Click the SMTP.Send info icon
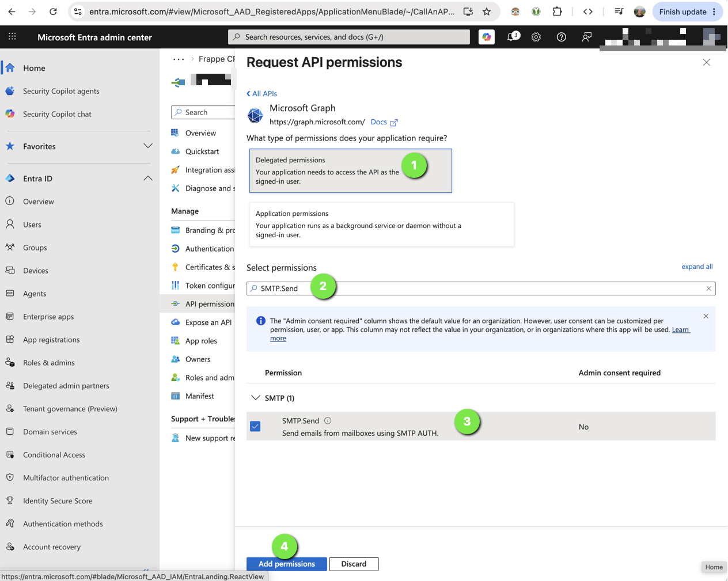The width and height of the screenshot is (728, 581). [328, 421]
